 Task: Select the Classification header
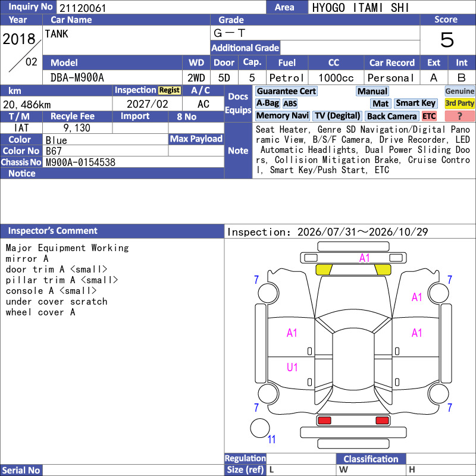click(x=371, y=459)
